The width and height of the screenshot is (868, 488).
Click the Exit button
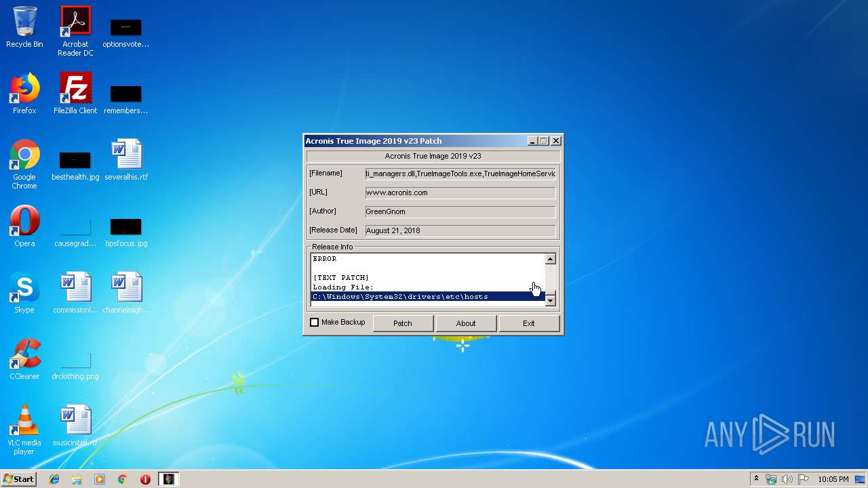point(529,323)
